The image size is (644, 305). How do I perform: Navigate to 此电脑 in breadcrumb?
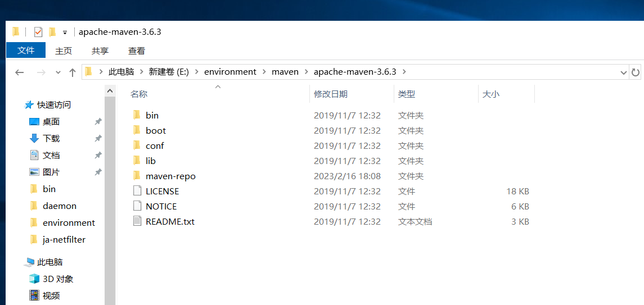(121, 72)
